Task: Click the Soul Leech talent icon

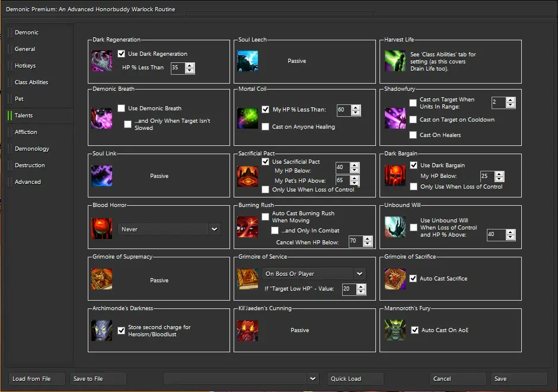Action: tap(248, 61)
